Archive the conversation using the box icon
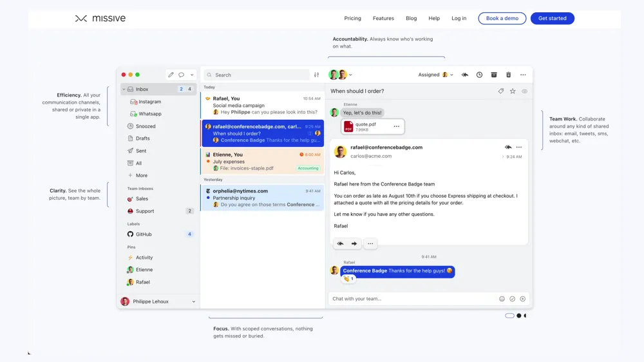 [x=494, y=75]
